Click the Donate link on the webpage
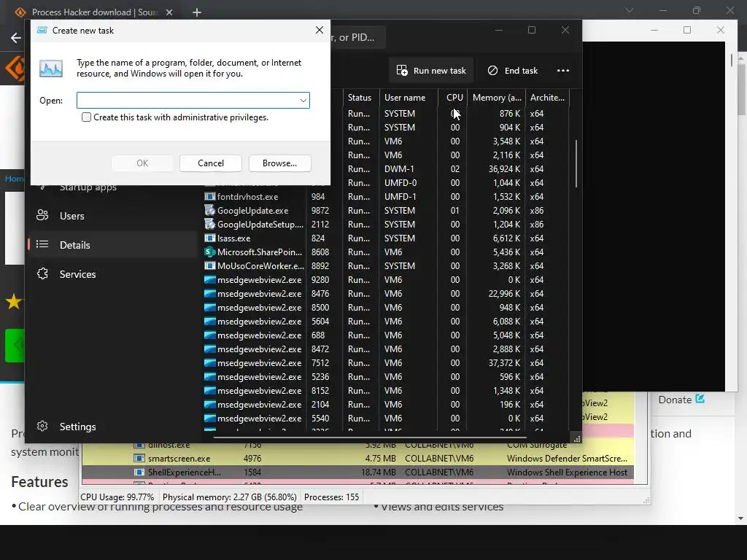 681,400
